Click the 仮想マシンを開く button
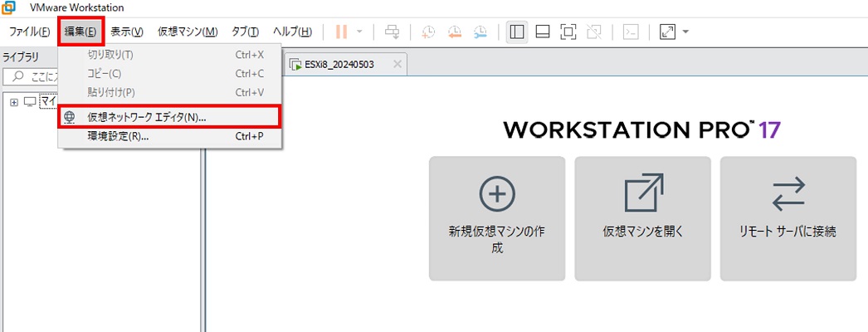This screenshot has height=332, width=868. pos(642,218)
